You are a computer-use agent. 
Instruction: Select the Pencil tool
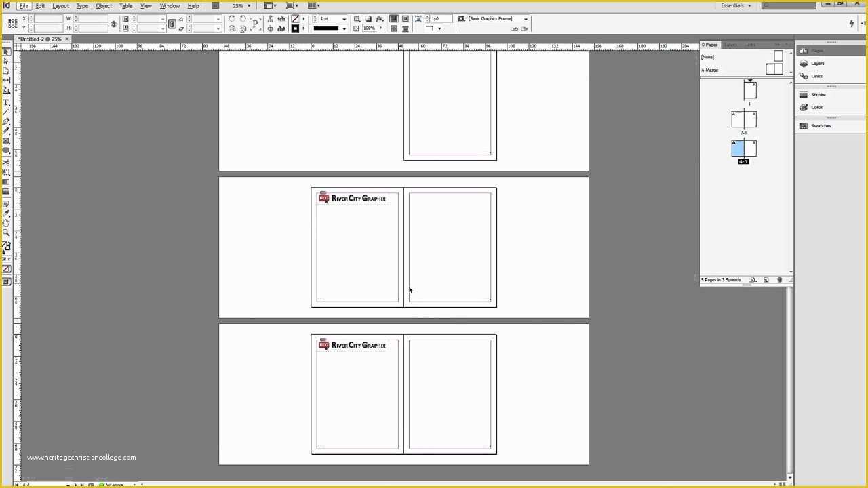click(x=6, y=131)
